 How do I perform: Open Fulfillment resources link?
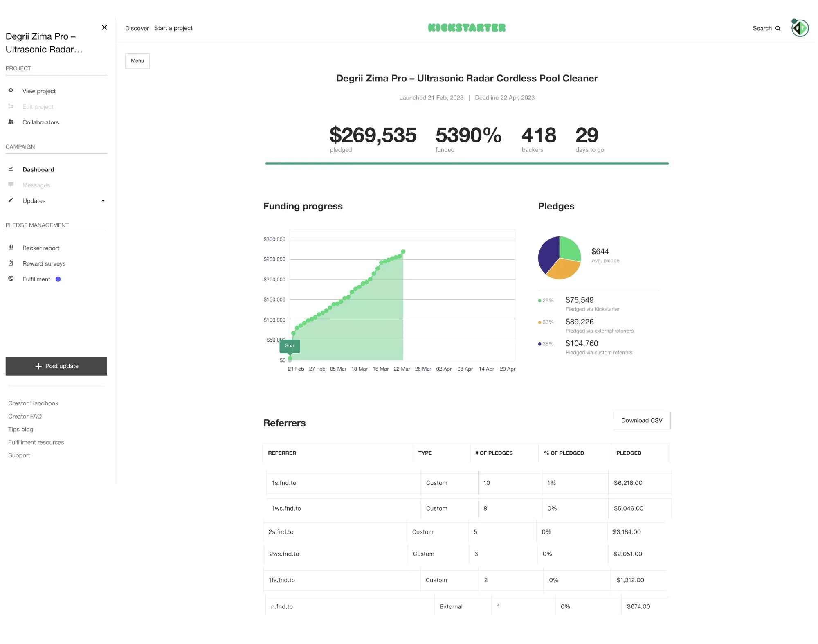tap(36, 443)
